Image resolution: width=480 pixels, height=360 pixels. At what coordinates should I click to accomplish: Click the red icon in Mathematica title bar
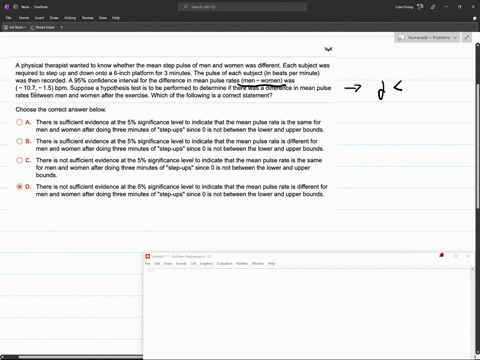coord(442,255)
